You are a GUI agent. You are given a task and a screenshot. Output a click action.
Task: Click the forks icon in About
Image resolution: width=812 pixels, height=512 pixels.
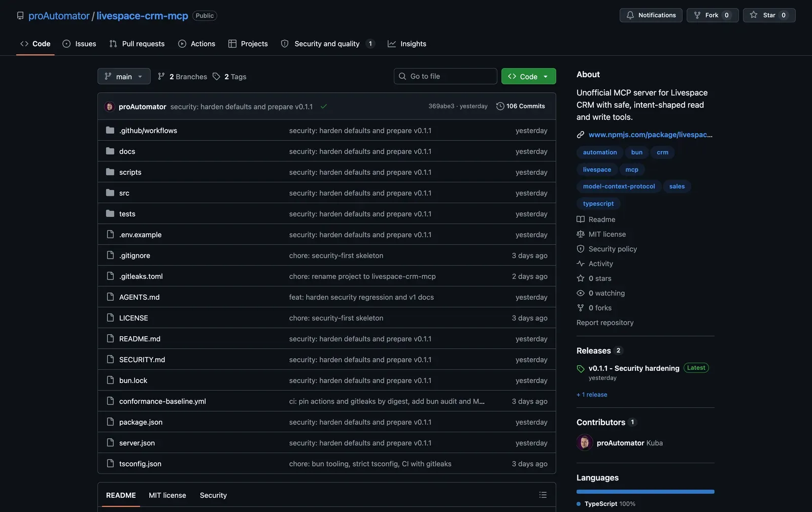(x=581, y=308)
